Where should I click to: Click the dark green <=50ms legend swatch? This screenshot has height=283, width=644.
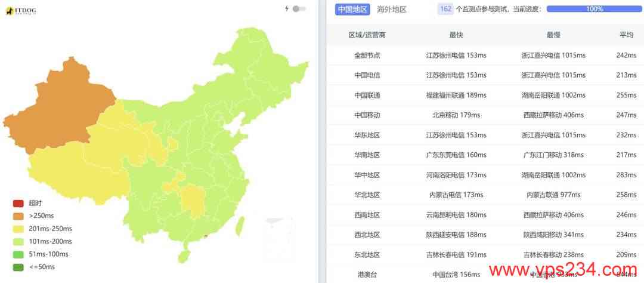tap(18, 266)
